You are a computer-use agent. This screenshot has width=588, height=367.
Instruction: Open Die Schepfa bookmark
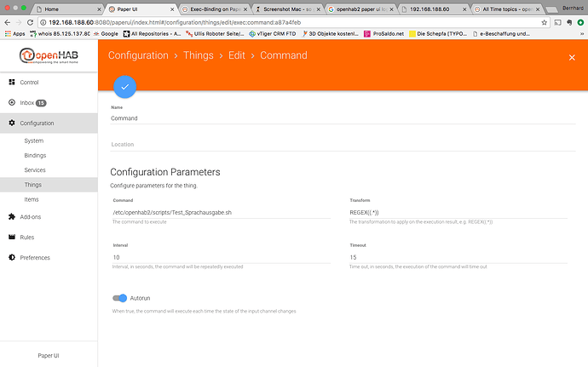point(438,34)
